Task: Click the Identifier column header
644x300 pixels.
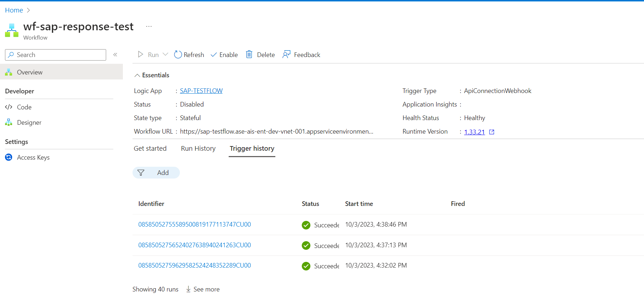Action: [151, 204]
